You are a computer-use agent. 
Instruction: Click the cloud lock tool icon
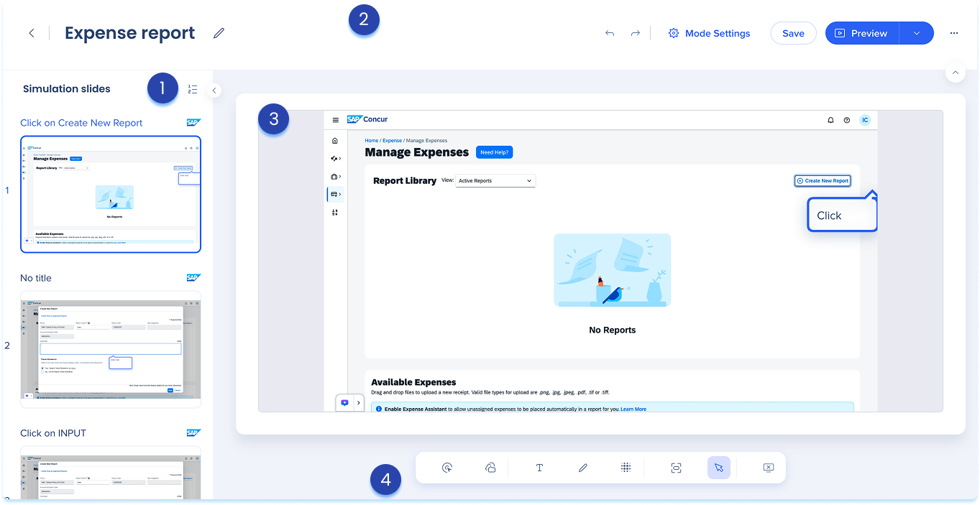pyautogui.click(x=490, y=468)
